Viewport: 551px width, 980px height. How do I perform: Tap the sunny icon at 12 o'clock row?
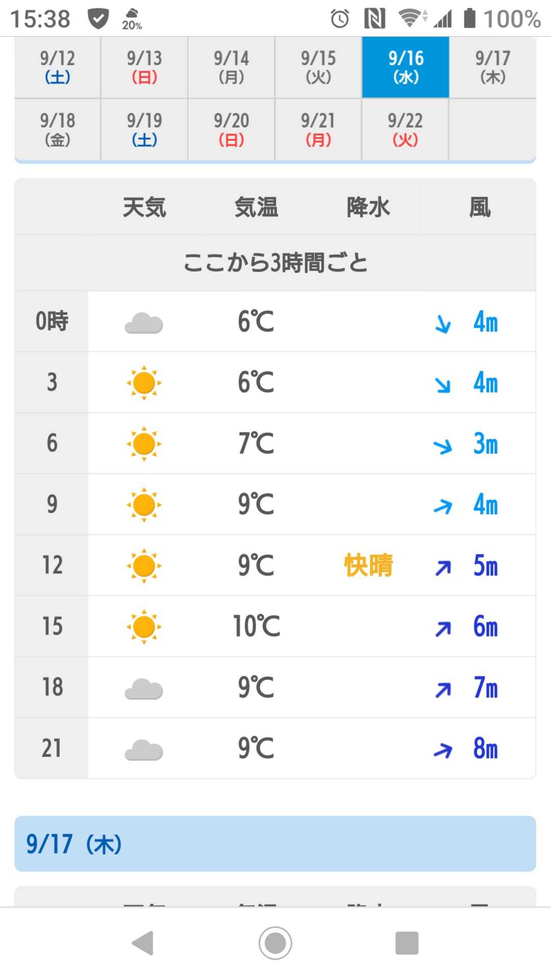[144, 566]
